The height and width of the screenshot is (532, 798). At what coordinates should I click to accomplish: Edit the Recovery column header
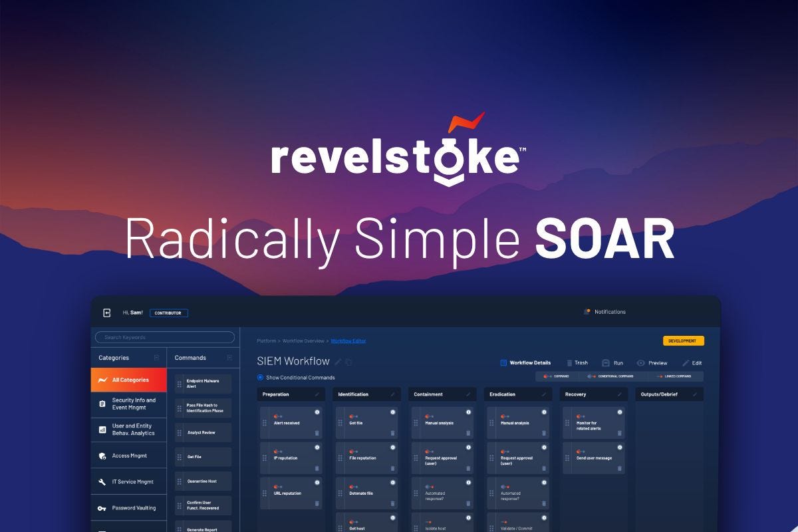tap(620, 394)
